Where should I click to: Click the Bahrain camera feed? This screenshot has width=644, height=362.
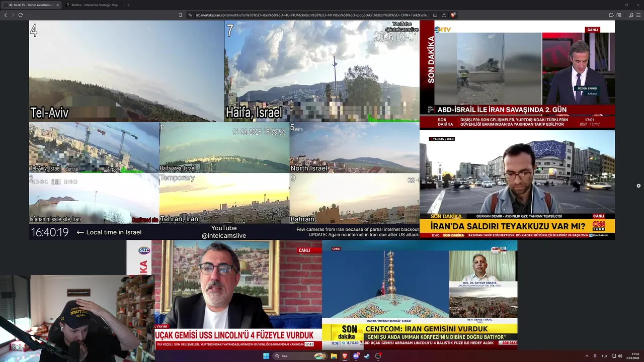tap(354, 199)
